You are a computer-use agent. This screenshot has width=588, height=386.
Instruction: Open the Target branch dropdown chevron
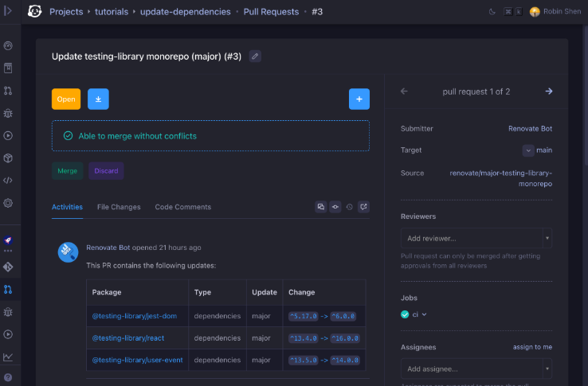tap(528, 150)
